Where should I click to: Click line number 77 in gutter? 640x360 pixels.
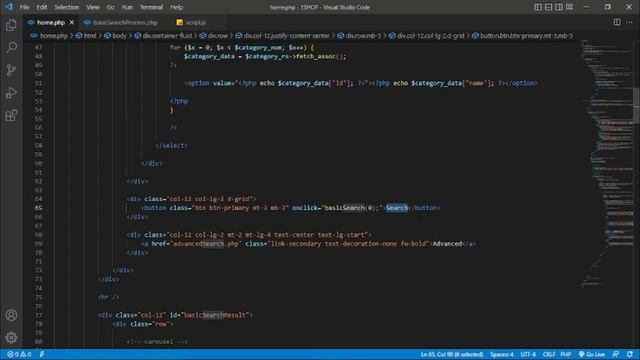click(38, 315)
